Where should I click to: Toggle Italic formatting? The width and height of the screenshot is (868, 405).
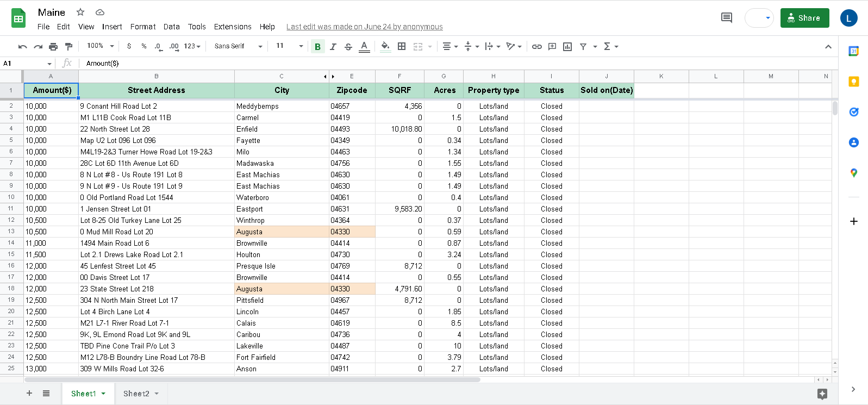333,47
